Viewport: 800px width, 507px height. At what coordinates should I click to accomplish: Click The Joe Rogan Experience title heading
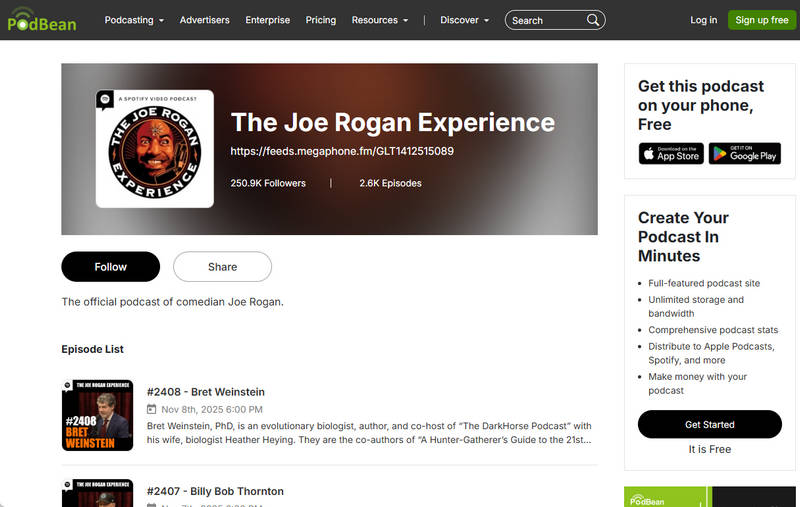tap(393, 122)
